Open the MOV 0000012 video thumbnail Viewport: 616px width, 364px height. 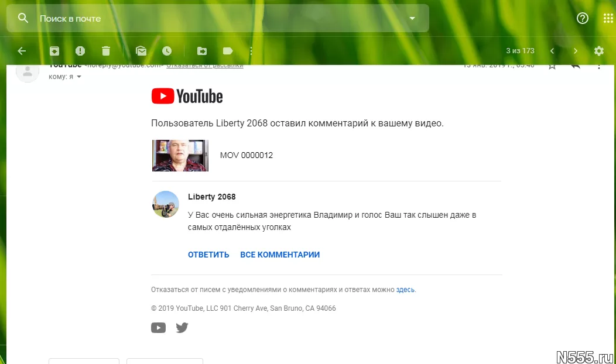(x=180, y=156)
